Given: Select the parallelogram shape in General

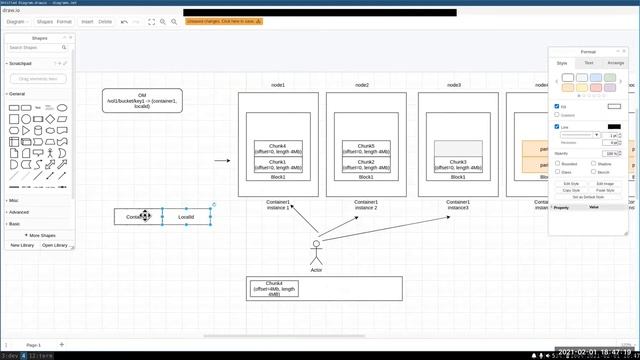Looking at the screenshot, I should tap(62, 119).
